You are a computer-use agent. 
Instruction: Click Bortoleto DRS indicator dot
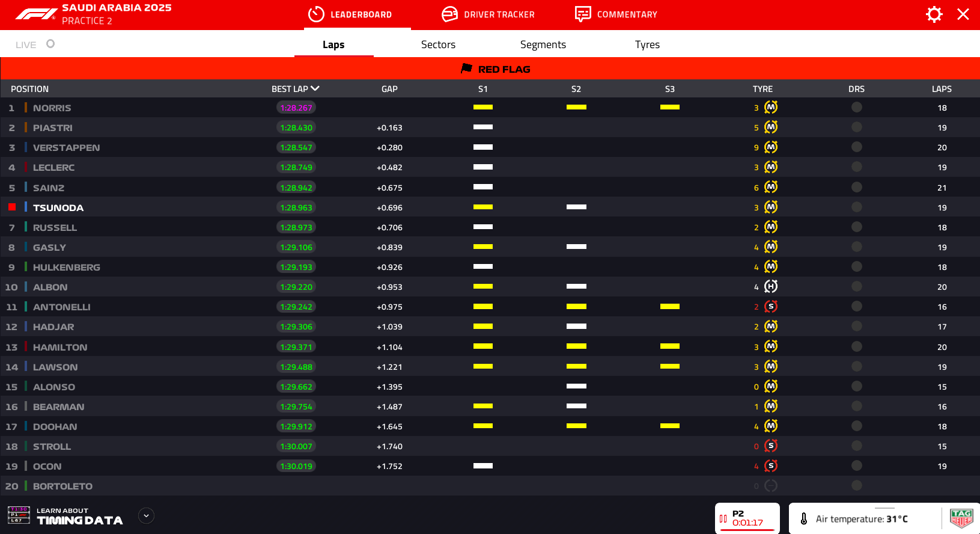[857, 485]
